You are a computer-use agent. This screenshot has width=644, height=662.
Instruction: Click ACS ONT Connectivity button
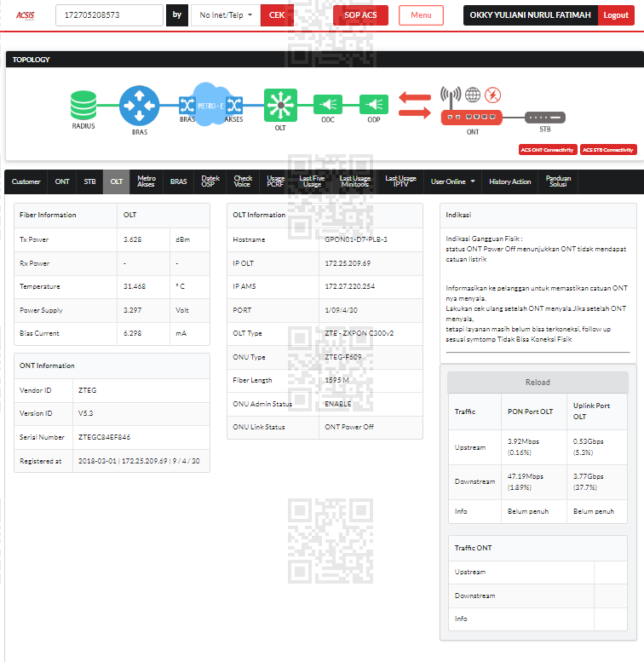tap(548, 150)
